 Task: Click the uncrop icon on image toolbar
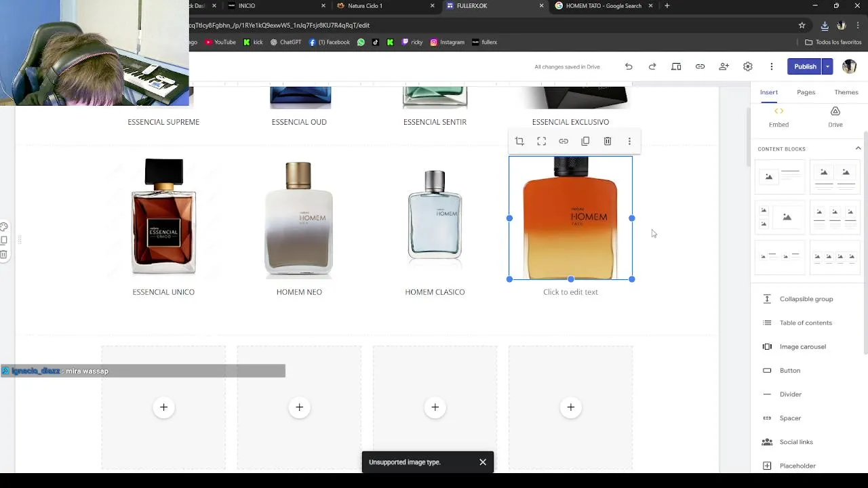click(x=541, y=141)
